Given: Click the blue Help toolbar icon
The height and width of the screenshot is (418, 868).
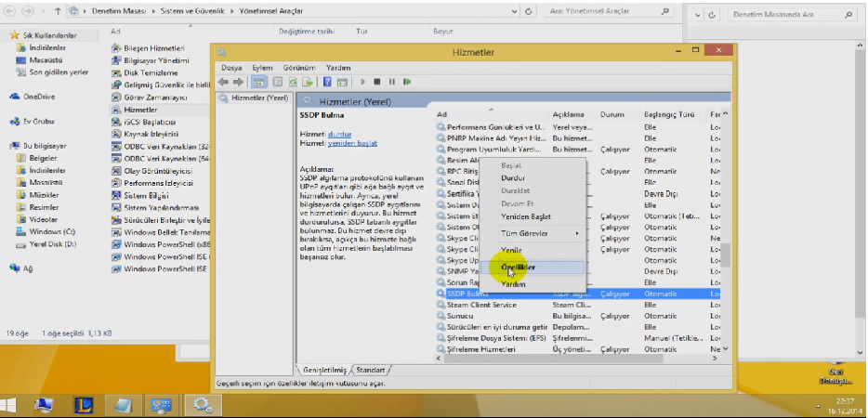Looking at the screenshot, I should [x=328, y=82].
